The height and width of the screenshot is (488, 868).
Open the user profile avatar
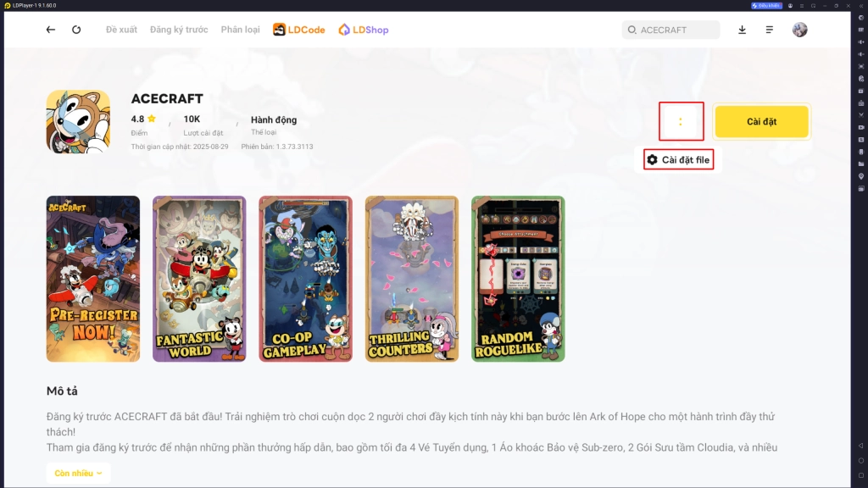[799, 30]
